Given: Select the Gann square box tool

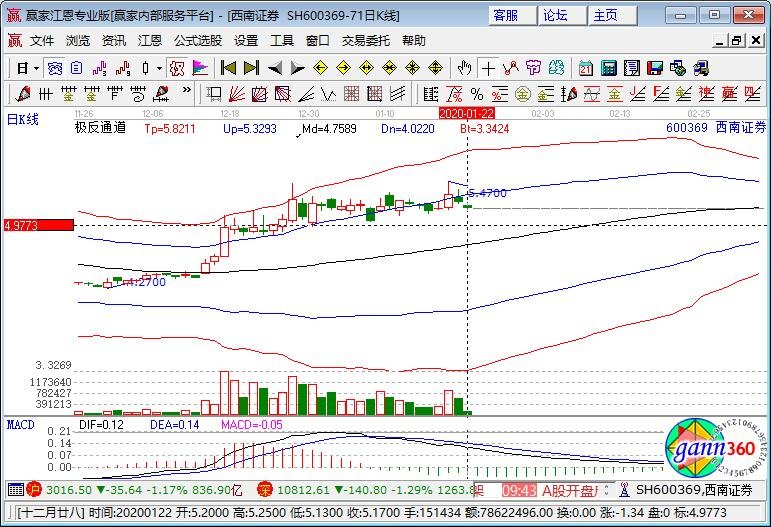Looking at the screenshot, I should pyautogui.click(x=259, y=93).
